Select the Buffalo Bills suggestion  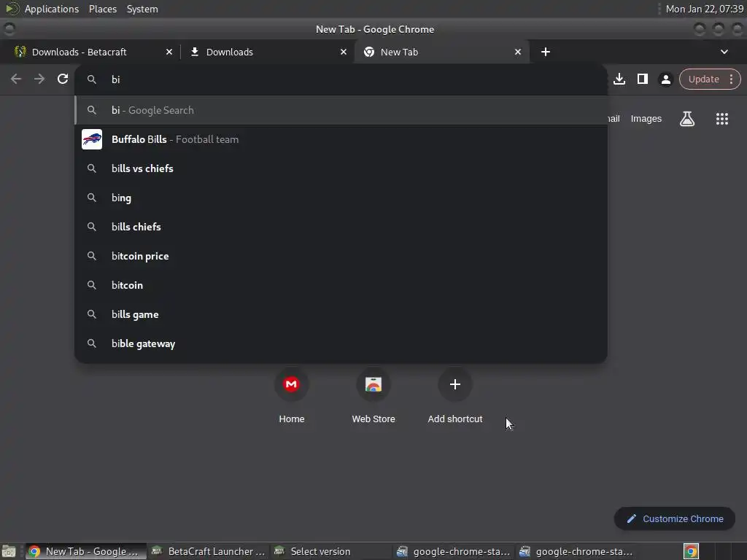(x=341, y=139)
